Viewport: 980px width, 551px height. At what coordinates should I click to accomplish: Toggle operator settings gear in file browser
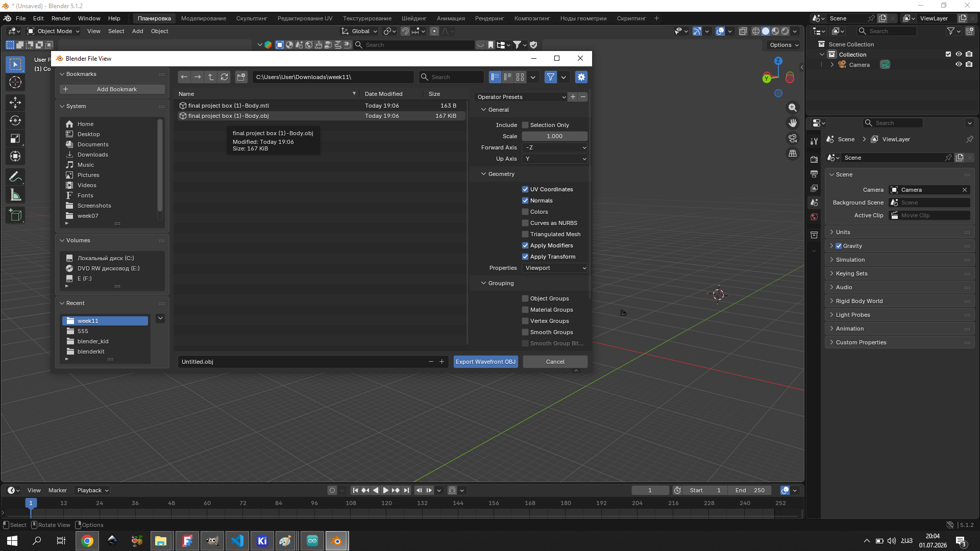point(581,77)
